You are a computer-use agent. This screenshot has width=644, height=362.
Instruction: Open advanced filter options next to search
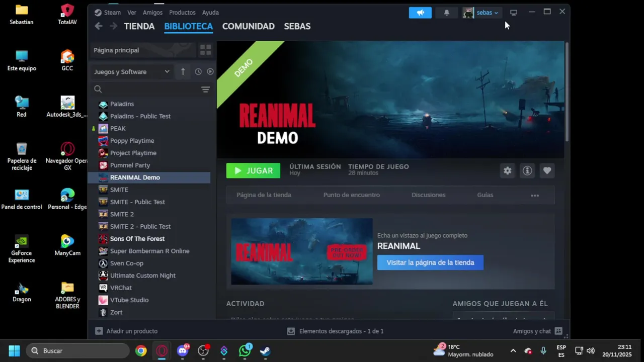click(x=205, y=89)
